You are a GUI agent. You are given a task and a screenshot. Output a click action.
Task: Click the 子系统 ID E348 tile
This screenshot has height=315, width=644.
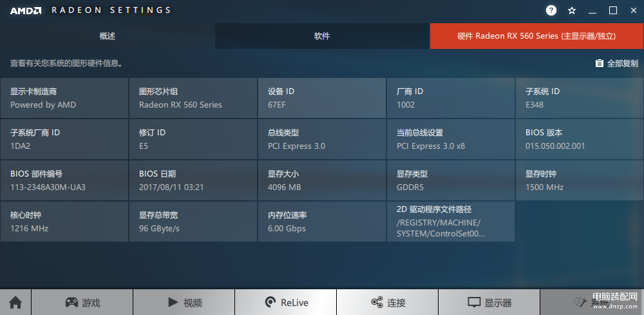580,98
